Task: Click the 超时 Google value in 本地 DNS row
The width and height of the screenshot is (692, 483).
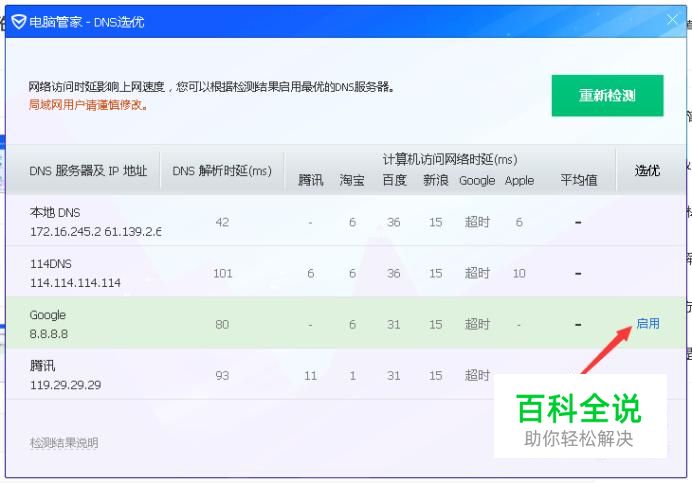Action: [x=477, y=222]
